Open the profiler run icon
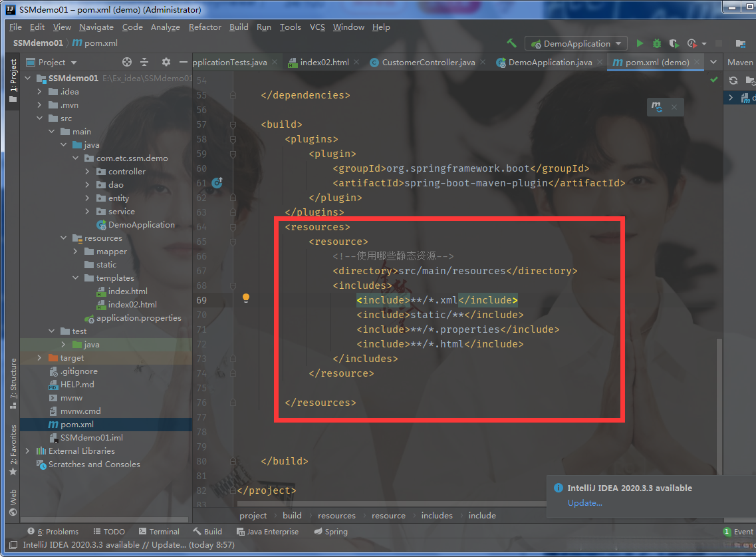Viewport: 756px width, 557px height. [x=692, y=43]
